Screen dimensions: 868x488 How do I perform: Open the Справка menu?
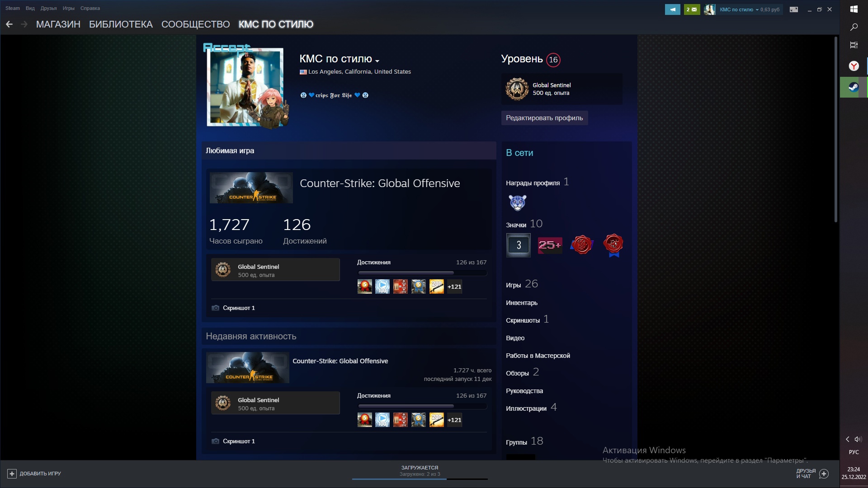90,8
